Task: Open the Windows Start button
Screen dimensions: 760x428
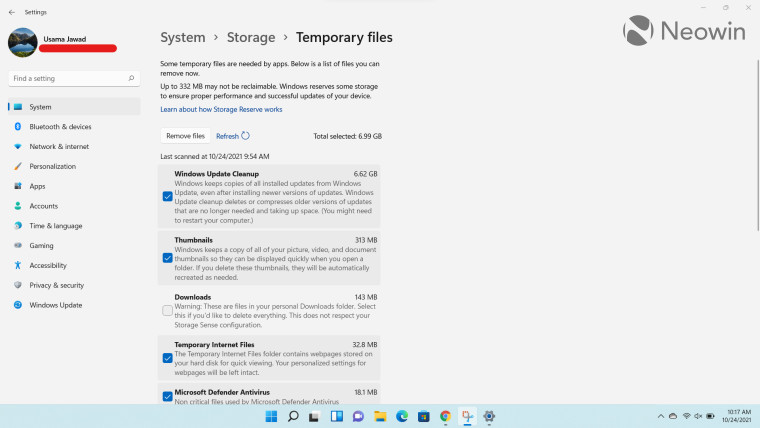Action: 271,416
